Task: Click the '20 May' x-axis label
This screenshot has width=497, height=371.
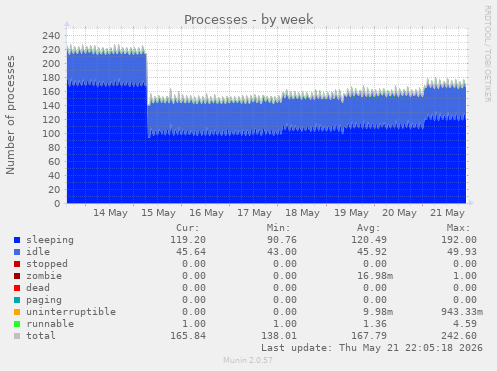Action: click(399, 213)
